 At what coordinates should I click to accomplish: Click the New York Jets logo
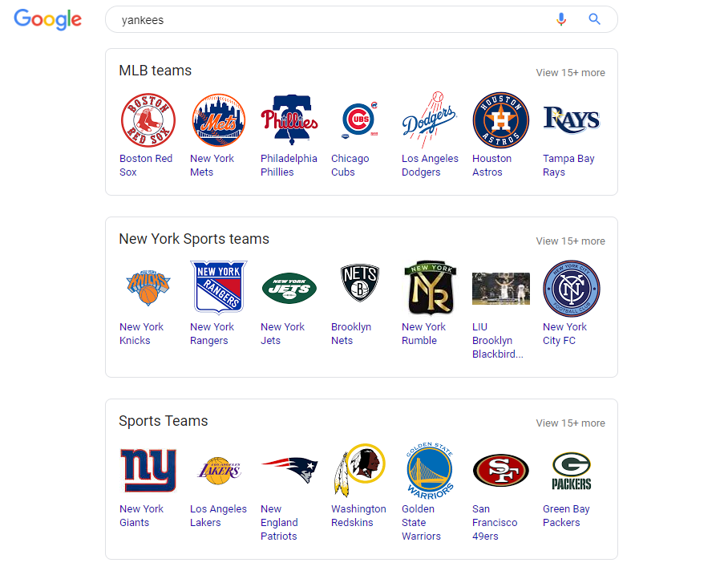[x=289, y=288]
